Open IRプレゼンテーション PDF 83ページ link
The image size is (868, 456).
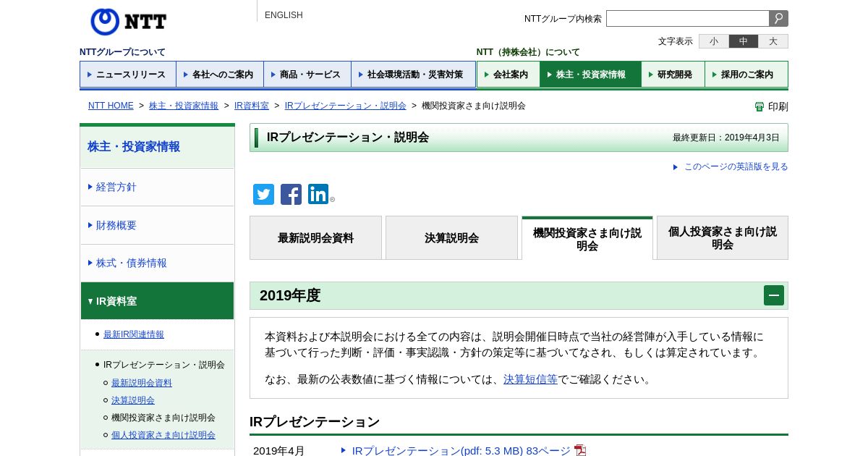point(461,450)
